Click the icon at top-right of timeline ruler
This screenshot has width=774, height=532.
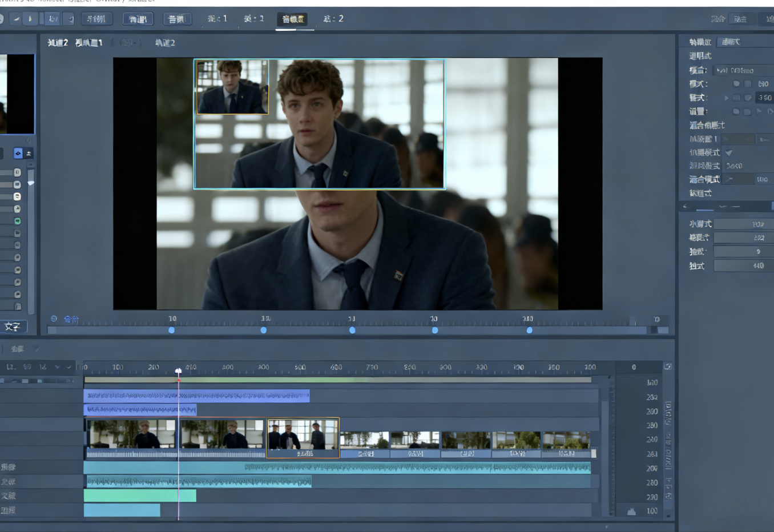click(668, 366)
